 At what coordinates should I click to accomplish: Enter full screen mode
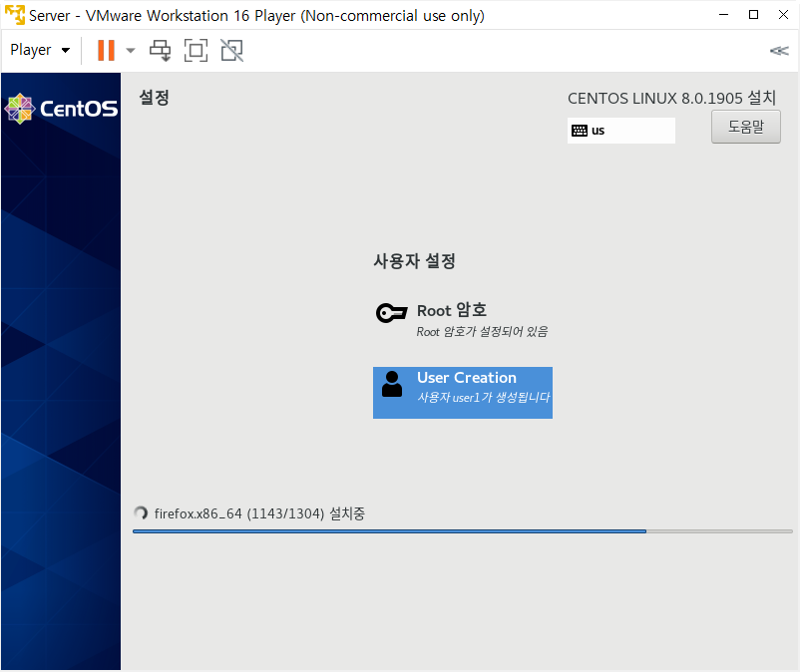click(196, 50)
